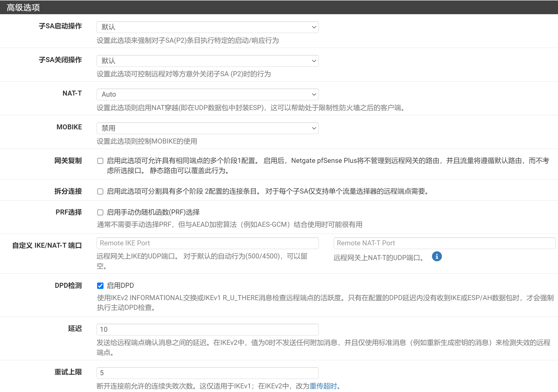Tick the PRF选择 manual selection checkbox
558x392 pixels.
[100, 212]
